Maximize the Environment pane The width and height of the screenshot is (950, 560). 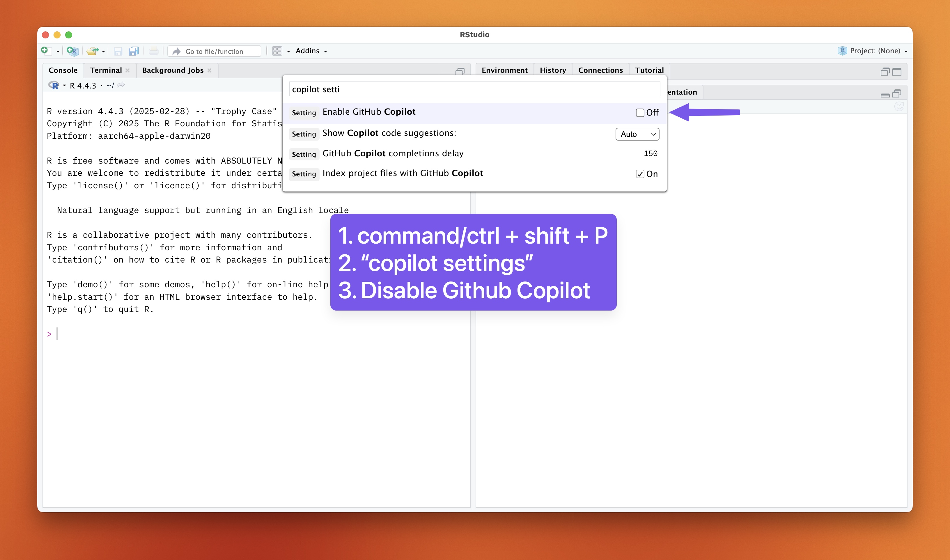coord(897,71)
